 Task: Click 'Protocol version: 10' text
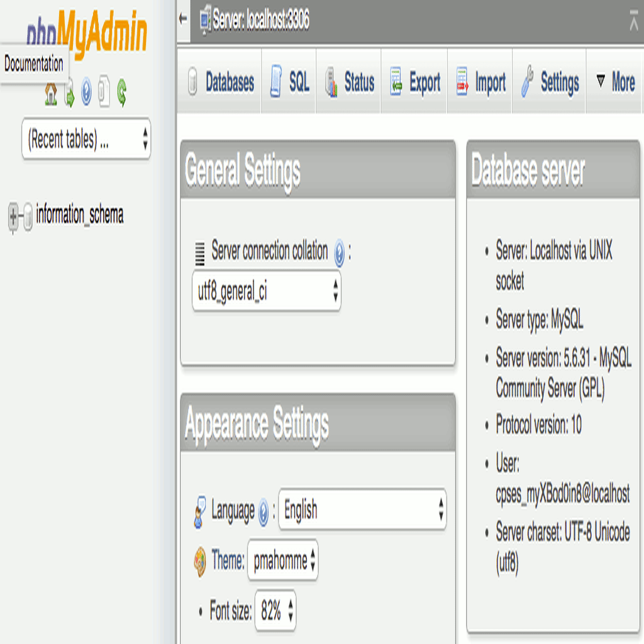pos(538,425)
